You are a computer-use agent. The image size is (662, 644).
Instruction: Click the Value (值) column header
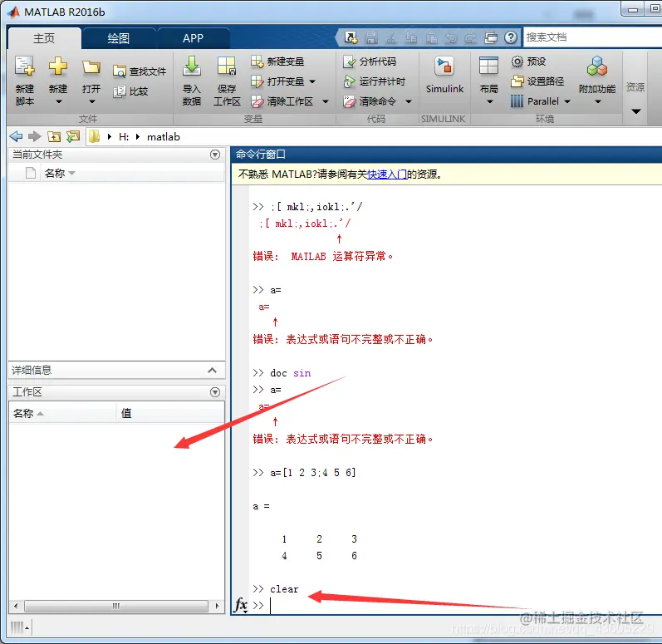170,414
